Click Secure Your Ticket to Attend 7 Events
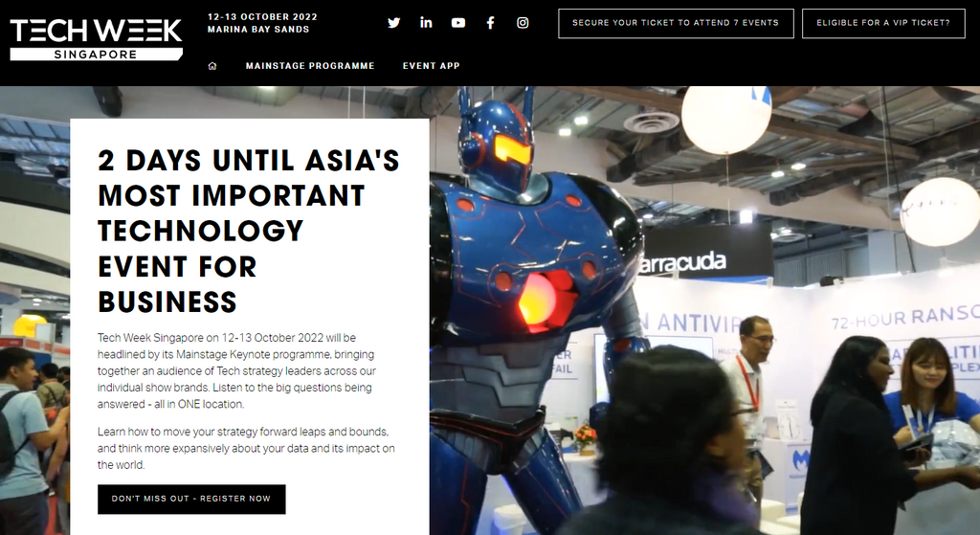Screen dimensions: 980x535 click(x=676, y=23)
